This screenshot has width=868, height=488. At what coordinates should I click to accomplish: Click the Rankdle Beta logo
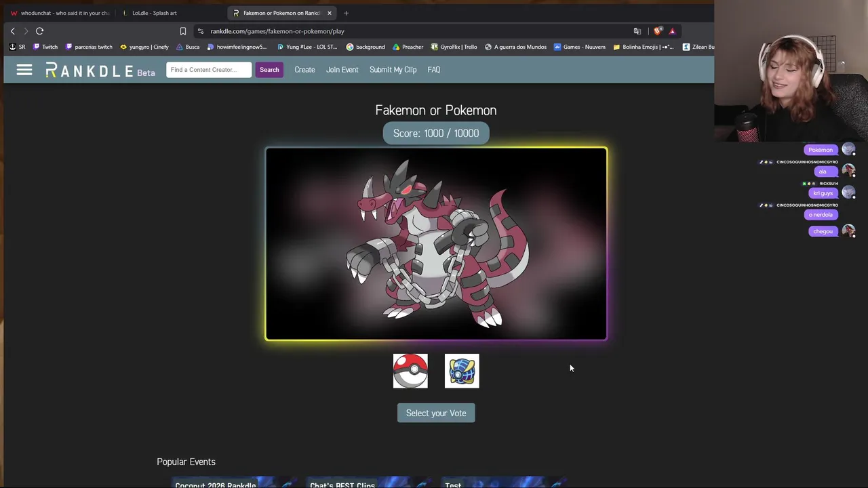point(100,70)
